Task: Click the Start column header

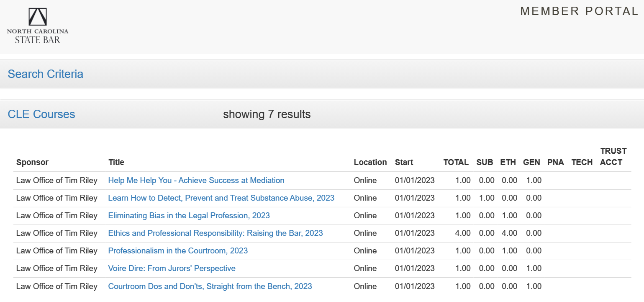Action: (x=404, y=163)
